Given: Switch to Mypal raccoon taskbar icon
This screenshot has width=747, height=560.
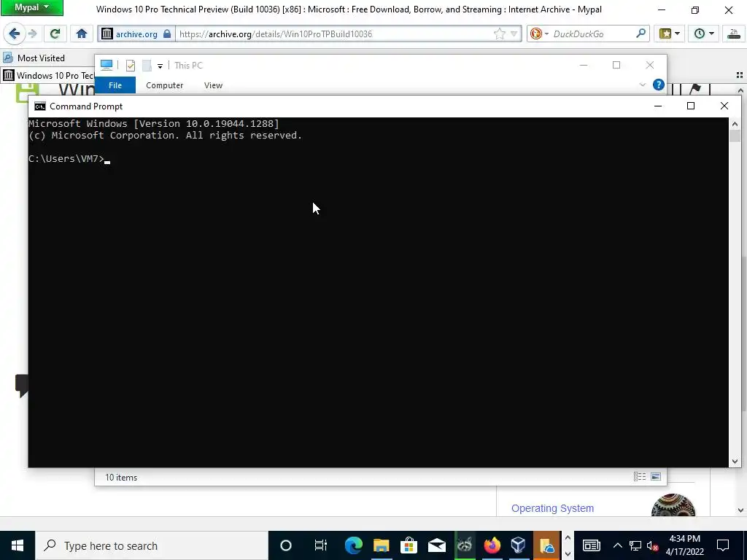Looking at the screenshot, I should (464, 545).
